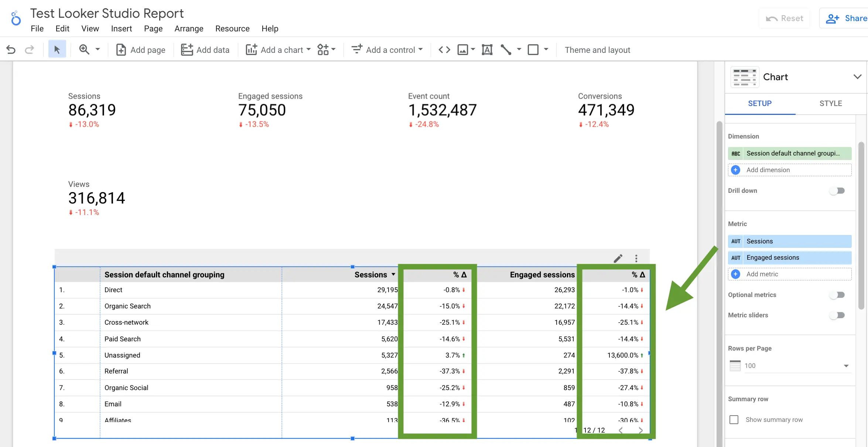Click the undo arrow icon
Image resolution: width=868 pixels, height=447 pixels.
tap(11, 50)
